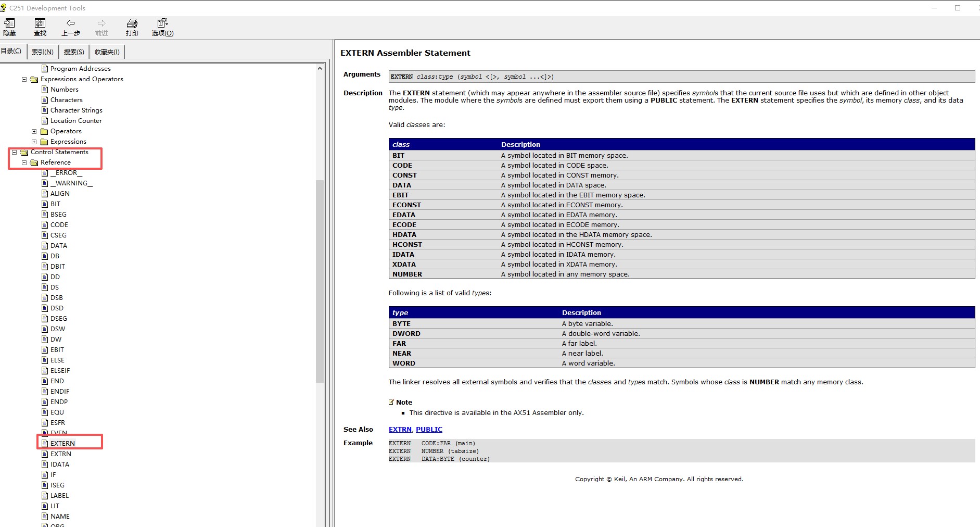Click the page icon next to ENDP
The height and width of the screenshot is (527, 980).
45,402
